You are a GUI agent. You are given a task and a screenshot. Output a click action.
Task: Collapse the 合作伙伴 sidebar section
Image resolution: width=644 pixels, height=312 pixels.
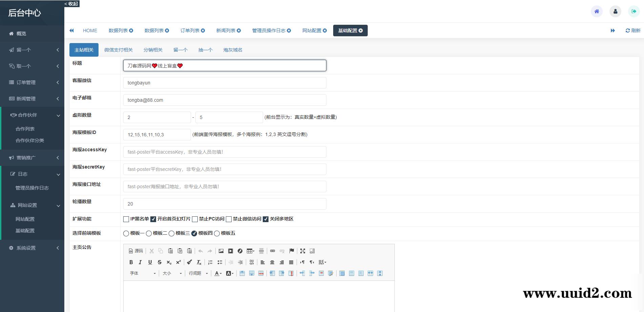pos(32,115)
